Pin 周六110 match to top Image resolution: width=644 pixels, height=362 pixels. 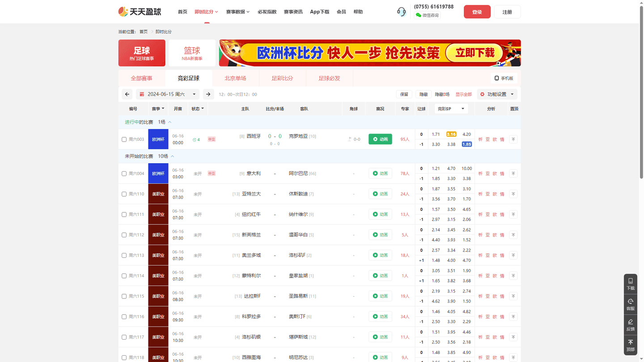513,194
